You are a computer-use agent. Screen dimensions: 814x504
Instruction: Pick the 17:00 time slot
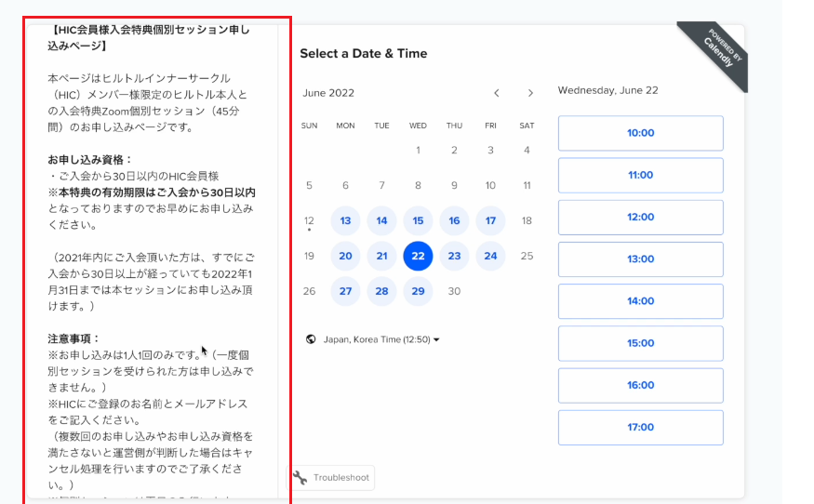tap(641, 428)
